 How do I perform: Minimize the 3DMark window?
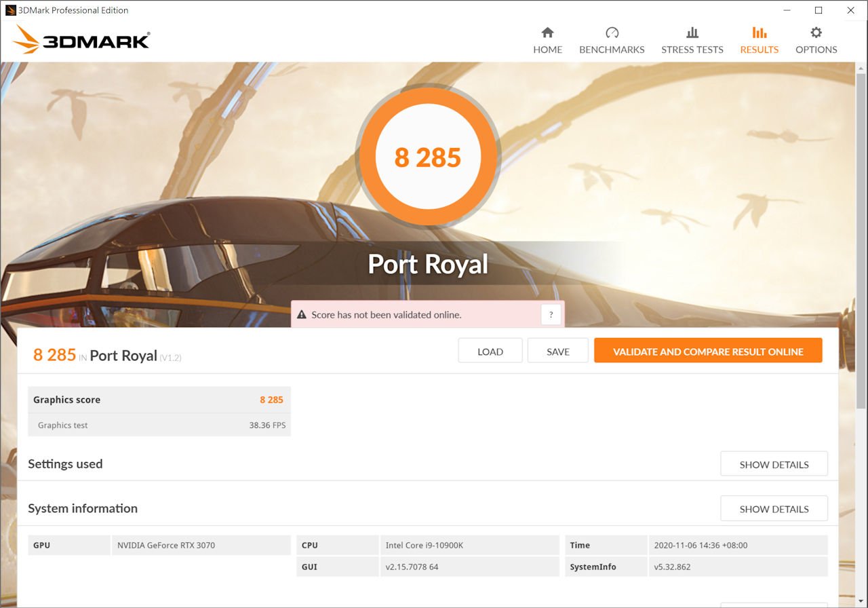(787, 10)
